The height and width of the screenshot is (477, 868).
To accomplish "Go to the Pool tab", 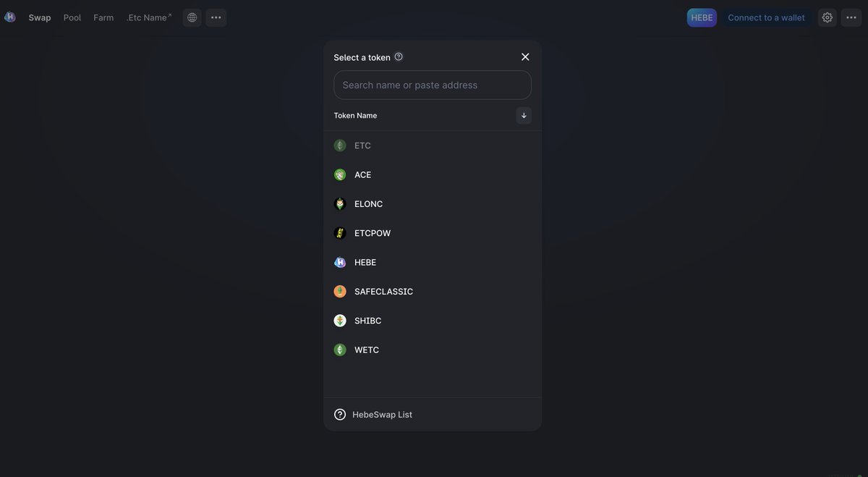I will click(72, 17).
